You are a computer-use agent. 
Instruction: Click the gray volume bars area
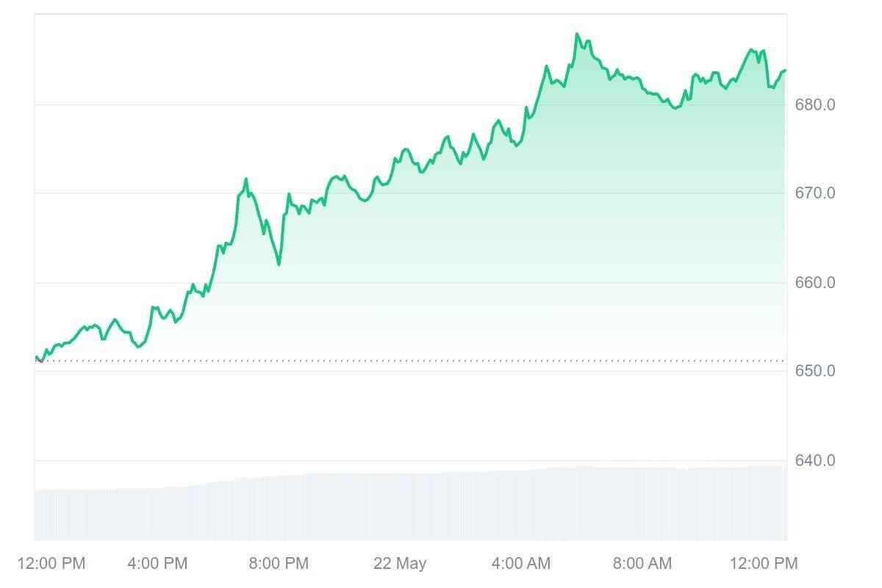click(x=412, y=507)
